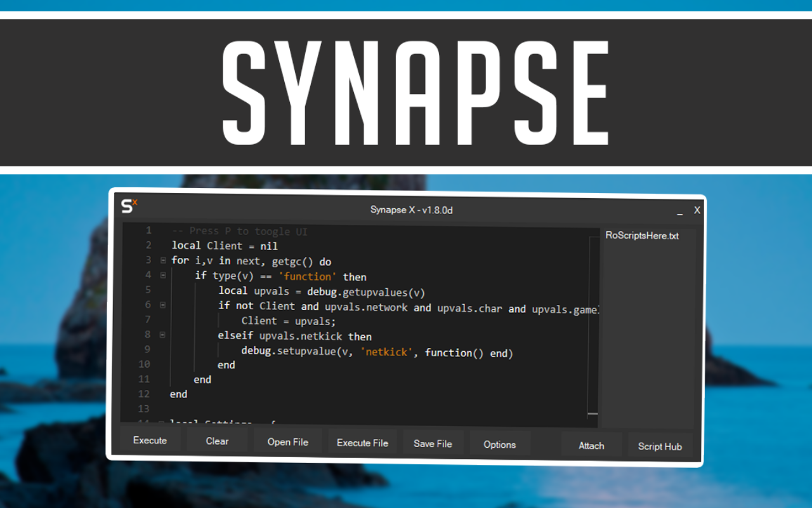Click the Synapse X logo icon
Image resolution: width=812 pixels, height=508 pixels.
pos(129,206)
